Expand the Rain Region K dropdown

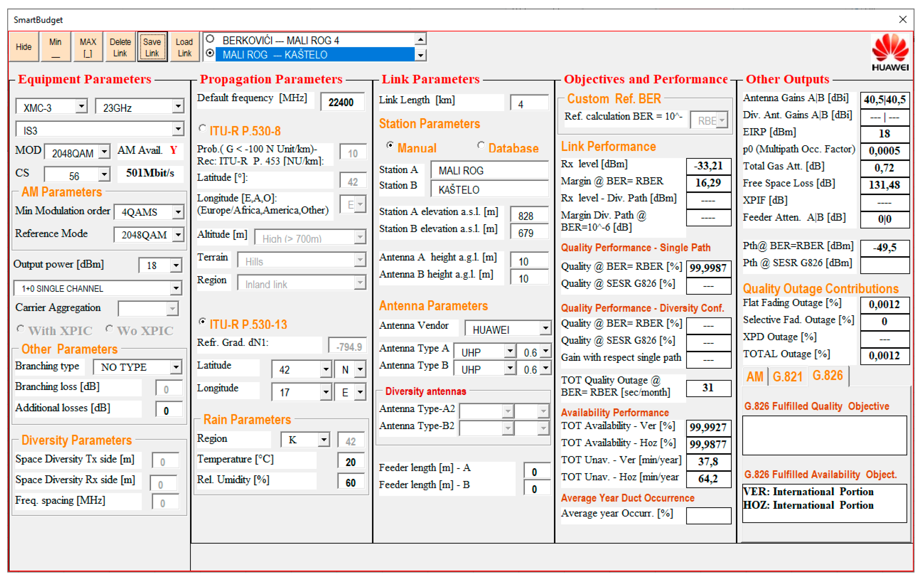pos(324,440)
